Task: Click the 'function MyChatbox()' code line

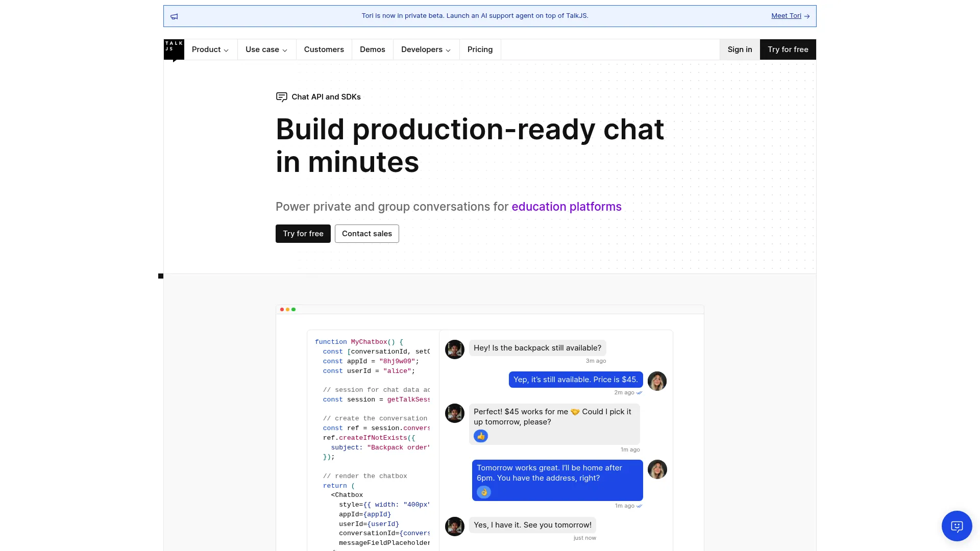Action: 359,342
